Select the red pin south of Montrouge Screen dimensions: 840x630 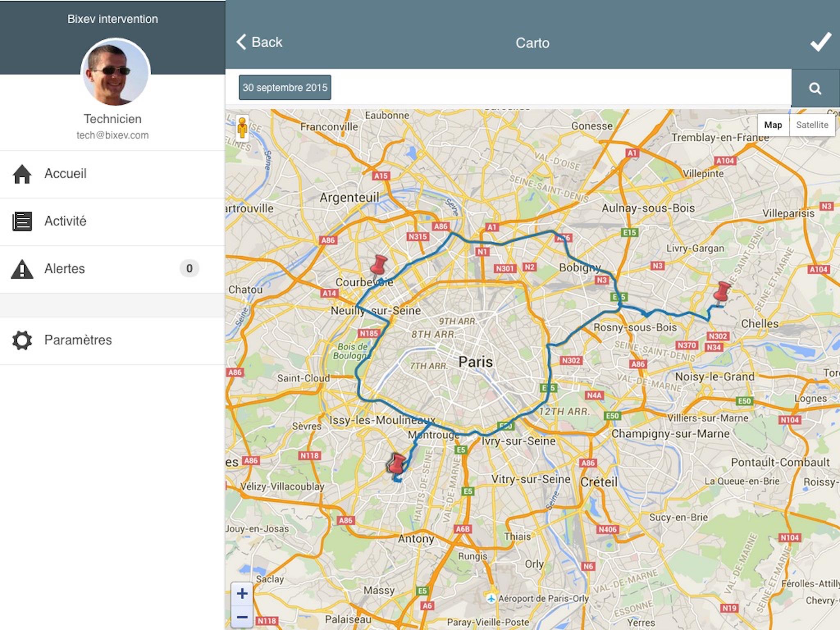[x=396, y=464]
